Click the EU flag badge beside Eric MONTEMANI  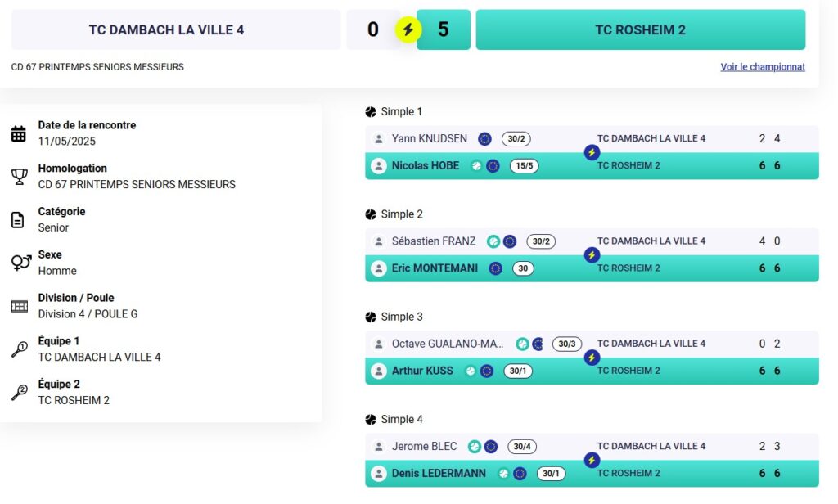pyautogui.click(x=495, y=268)
